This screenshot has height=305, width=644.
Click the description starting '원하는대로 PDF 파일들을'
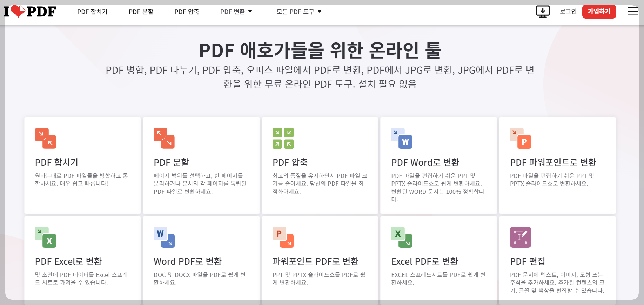pyautogui.click(x=81, y=180)
